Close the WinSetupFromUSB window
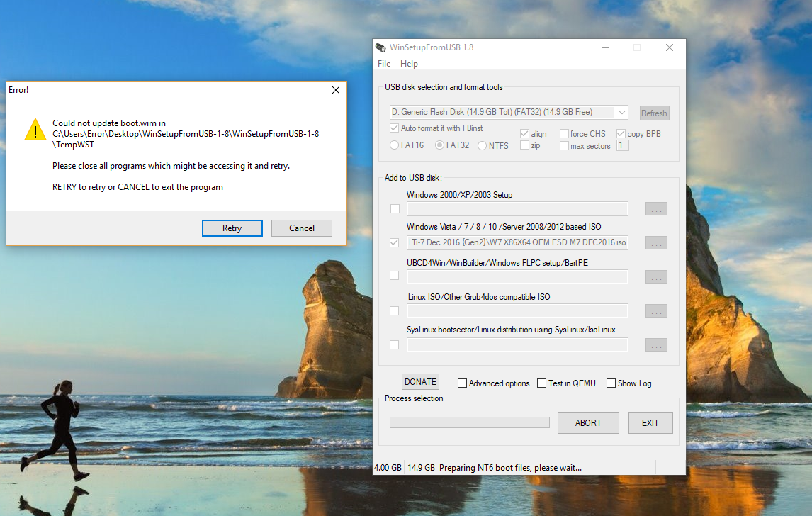 [670, 47]
